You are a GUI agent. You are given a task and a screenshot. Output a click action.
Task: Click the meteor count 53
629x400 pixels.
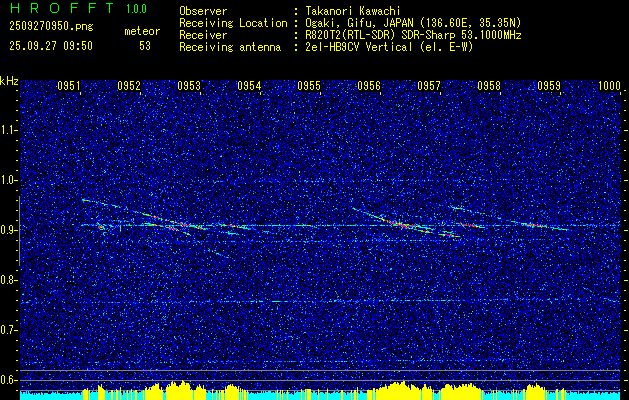coord(145,46)
